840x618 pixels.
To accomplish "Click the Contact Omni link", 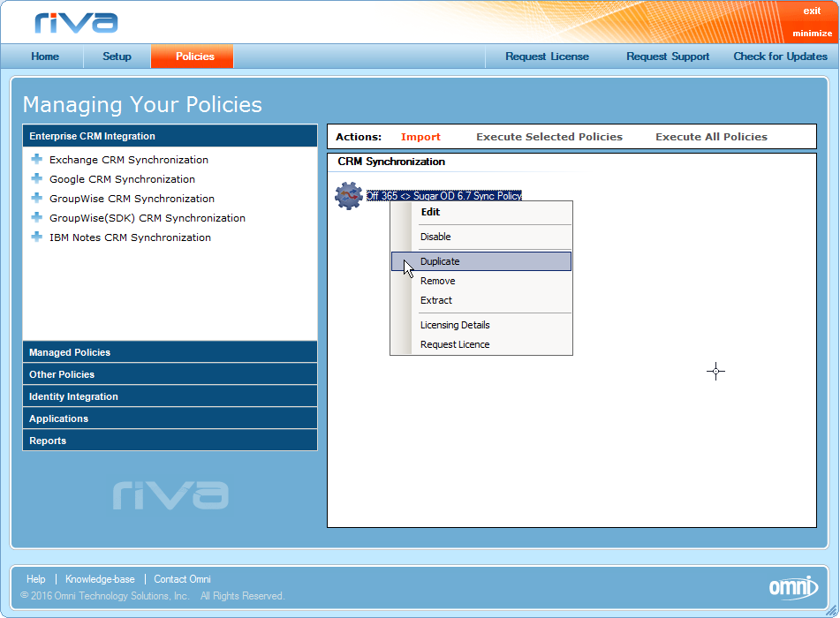I will (182, 579).
